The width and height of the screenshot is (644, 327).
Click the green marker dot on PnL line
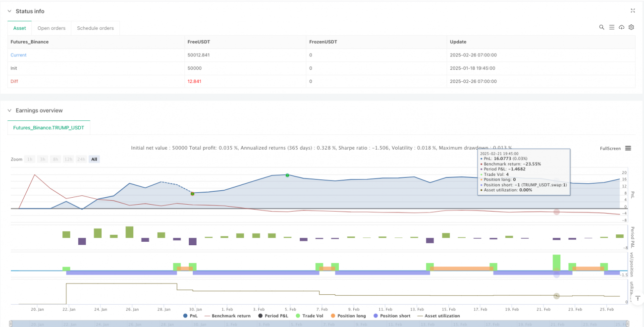click(x=287, y=175)
